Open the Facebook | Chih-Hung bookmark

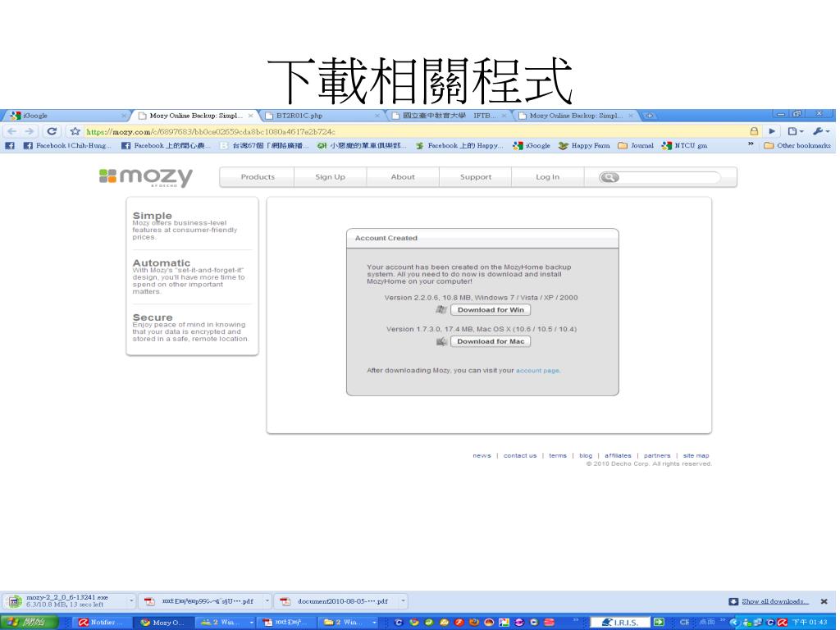[x=67, y=146]
